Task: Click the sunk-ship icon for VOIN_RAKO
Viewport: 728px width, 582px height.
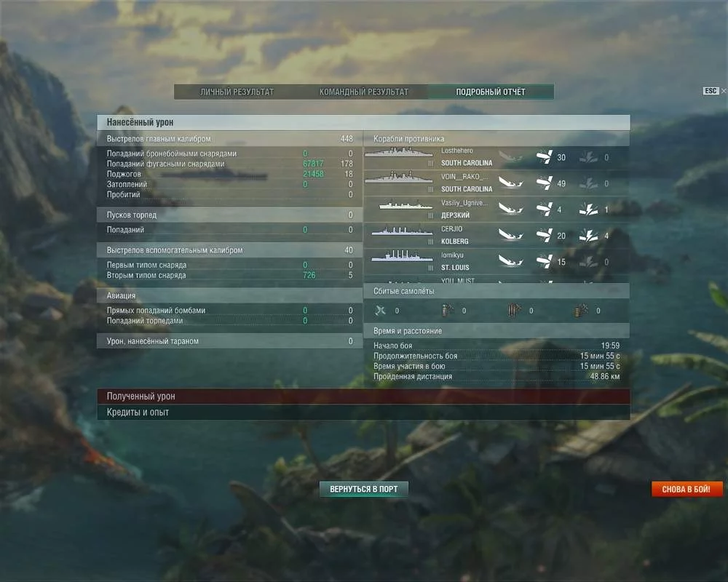Action: (511, 183)
